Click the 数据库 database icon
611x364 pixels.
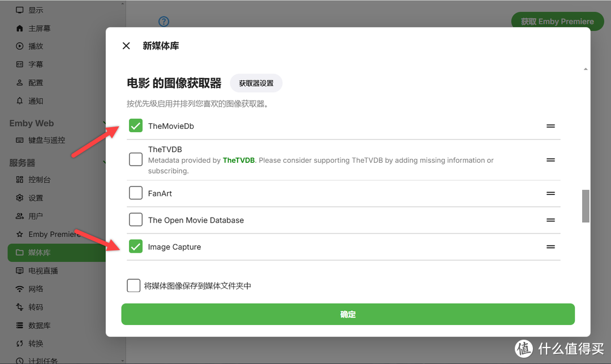[19, 326]
